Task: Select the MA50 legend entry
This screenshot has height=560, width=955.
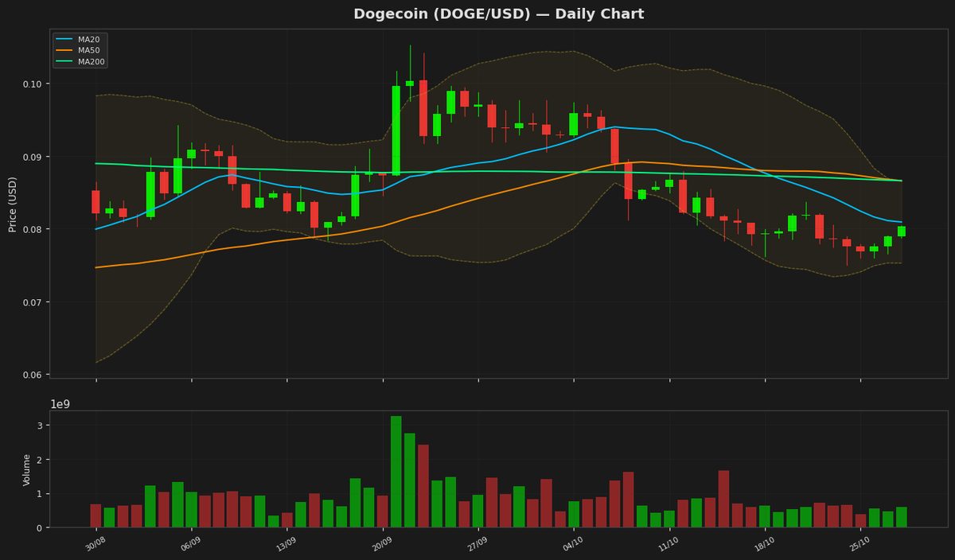Action: click(80, 50)
